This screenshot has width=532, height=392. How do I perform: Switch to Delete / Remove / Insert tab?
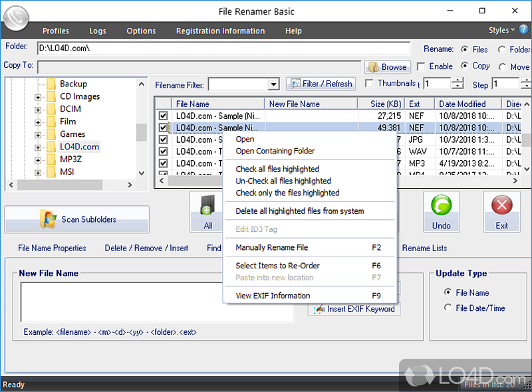[146, 248]
